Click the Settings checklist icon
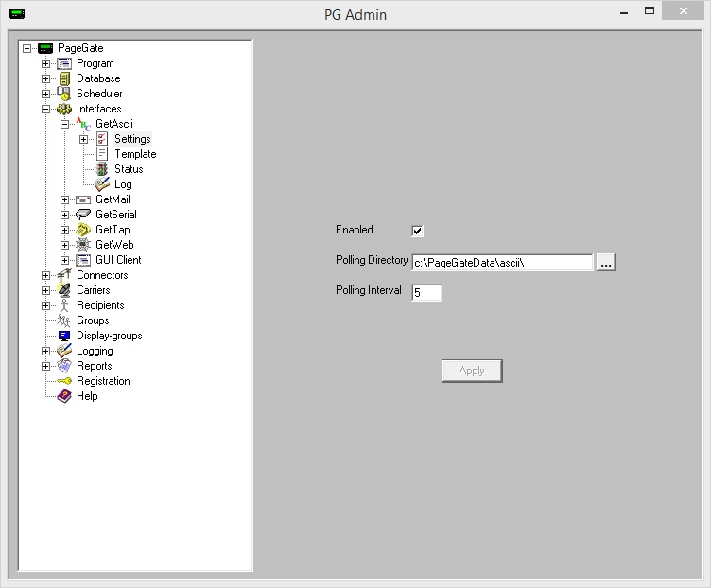711x588 pixels. point(102,139)
